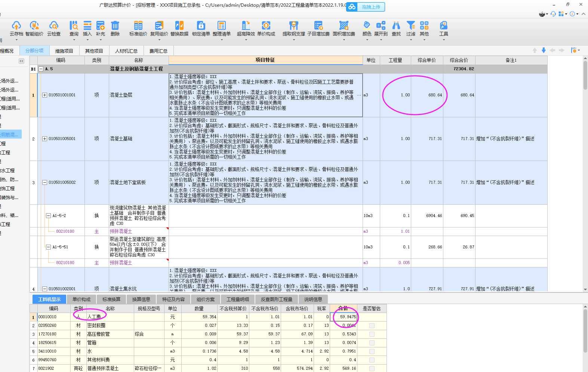
Task: Open the 说明信息 bottom tab
Action: (x=313, y=299)
